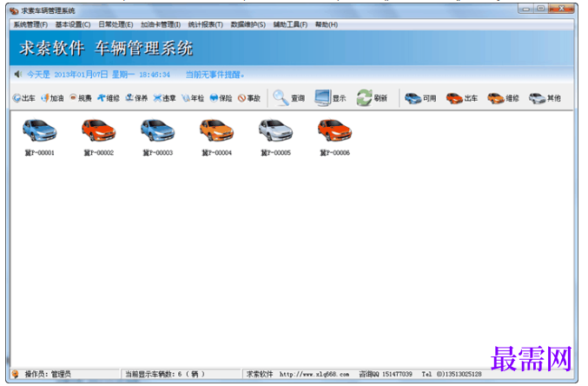
Task: Click the http://www.xlq668.com link
Action: pyautogui.click(x=314, y=374)
